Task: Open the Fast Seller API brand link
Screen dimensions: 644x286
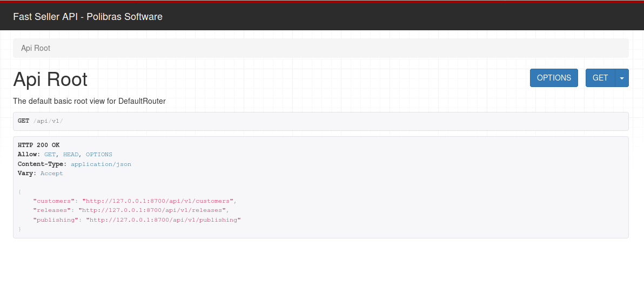Action: pos(88,16)
